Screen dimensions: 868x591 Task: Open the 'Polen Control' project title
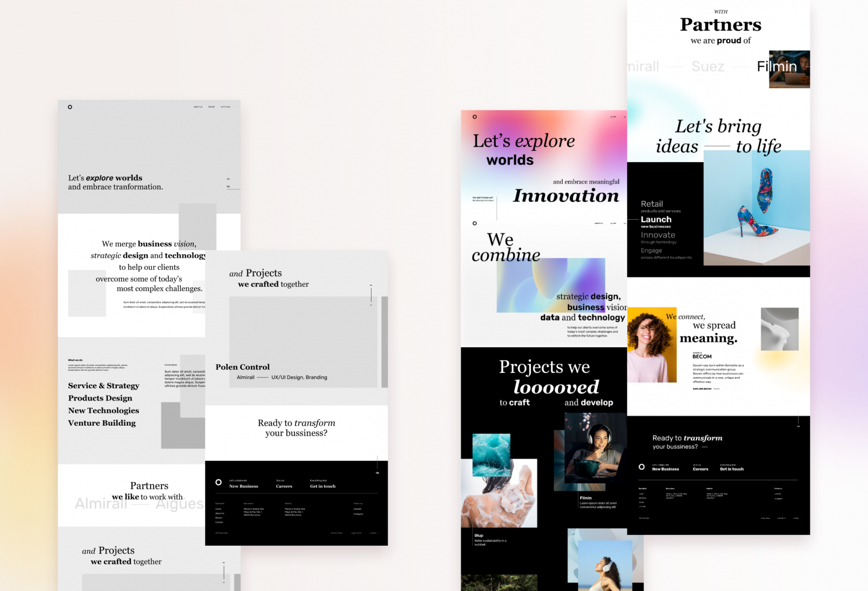[242, 367]
